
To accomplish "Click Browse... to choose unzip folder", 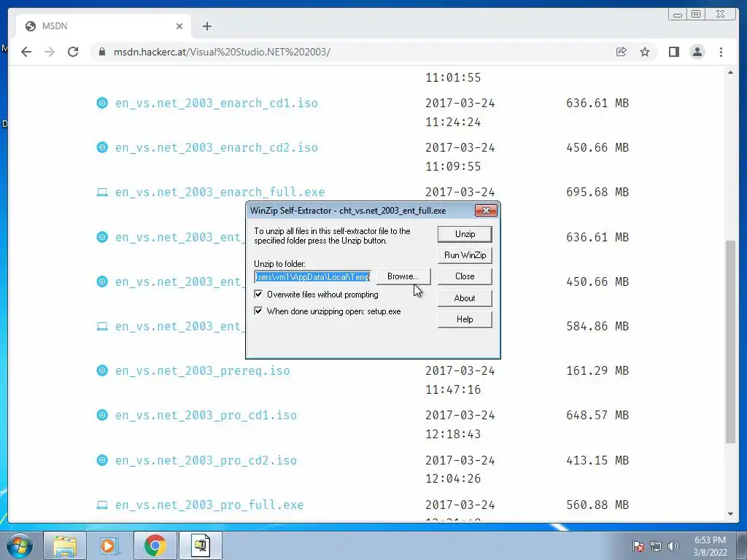I will coord(403,276).
